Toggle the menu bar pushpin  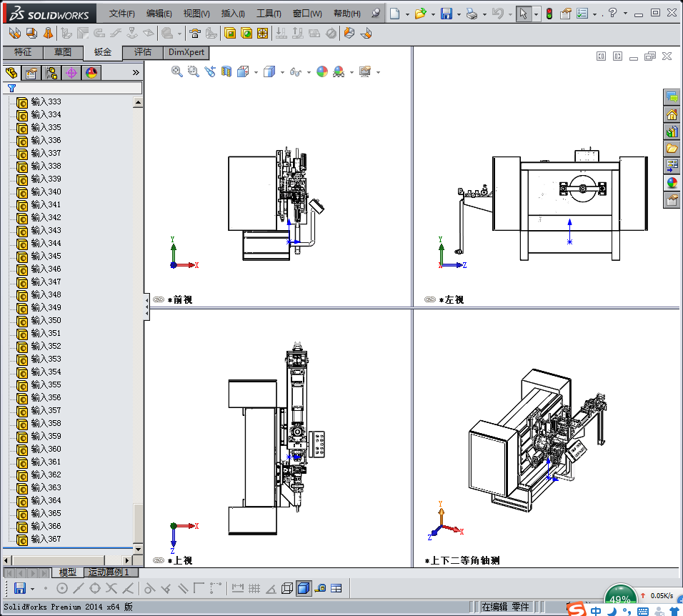(376, 14)
